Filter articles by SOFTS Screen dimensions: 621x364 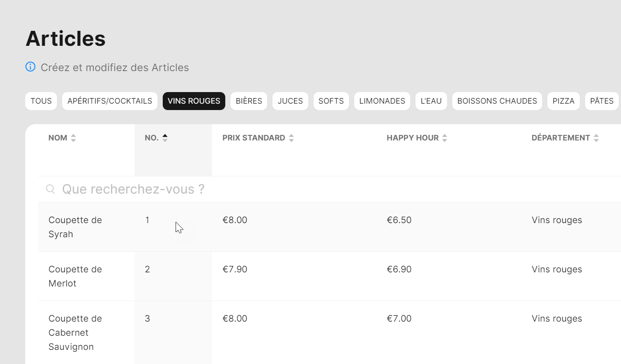(331, 101)
